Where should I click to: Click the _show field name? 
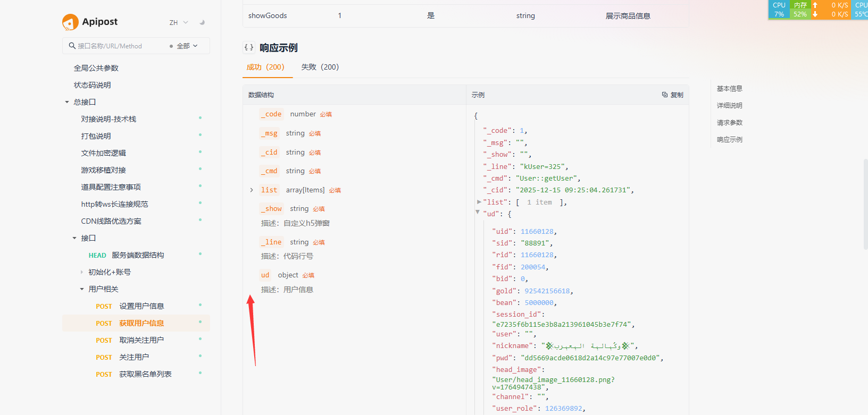(x=271, y=209)
